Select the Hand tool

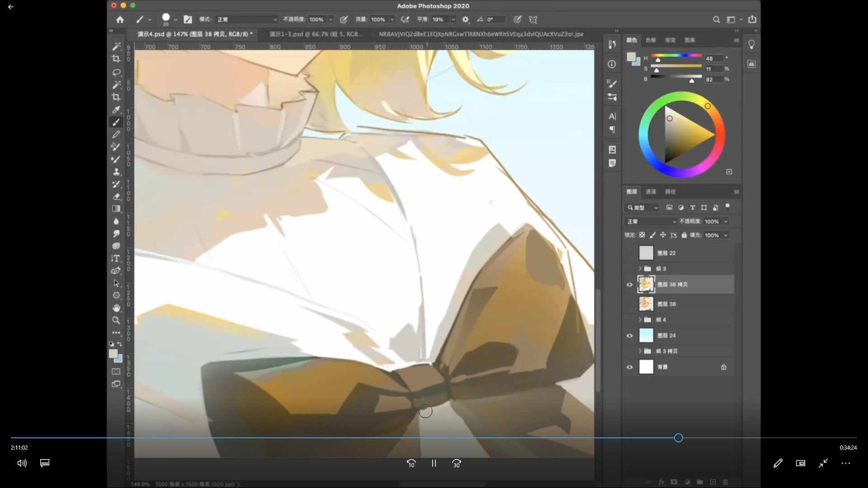116,308
